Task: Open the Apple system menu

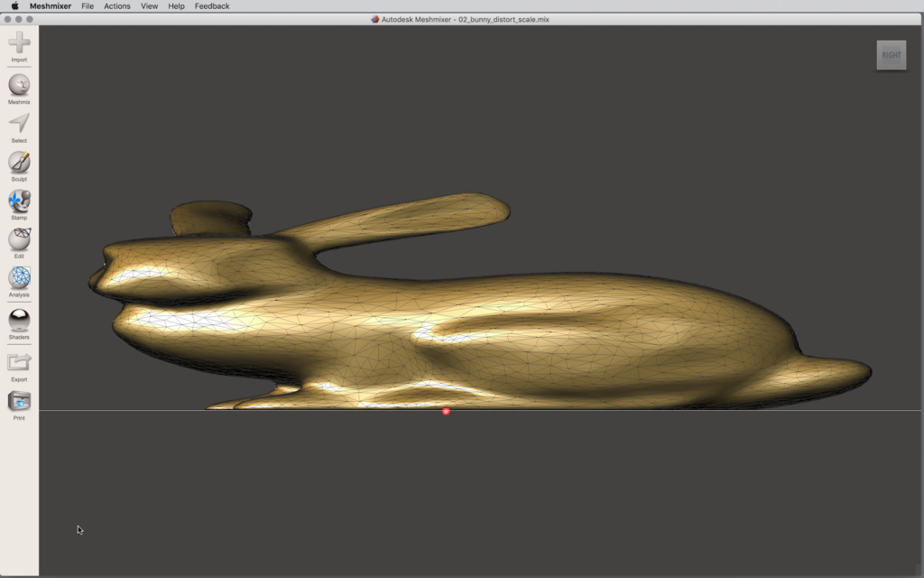Action: click(14, 6)
